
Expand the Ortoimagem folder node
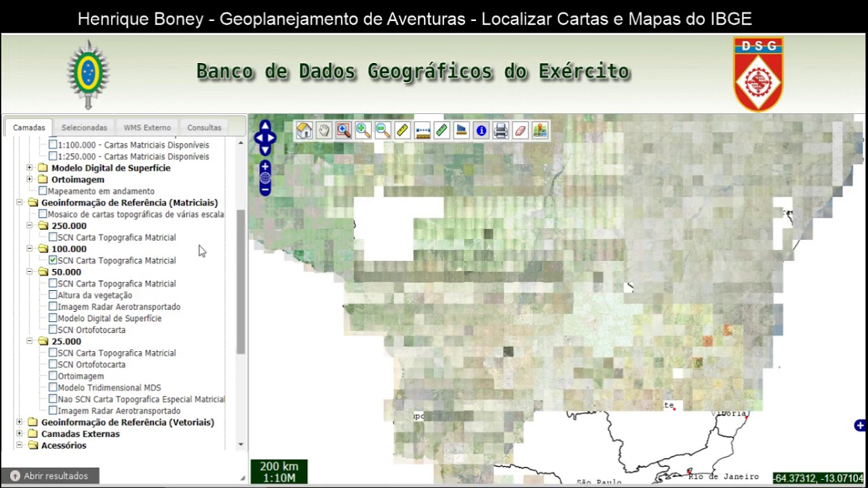29,179
